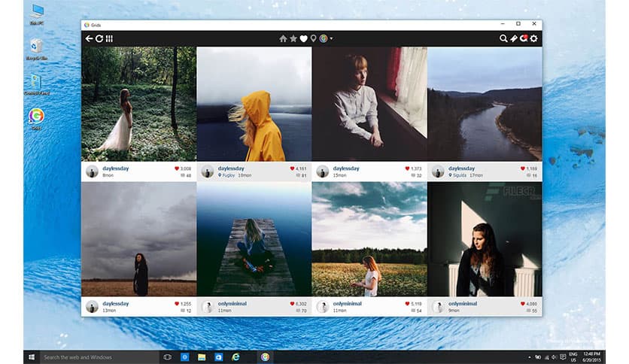Screen dimensions: 629x364
Task: Open comments icon on 13mon post
Action: tap(183, 311)
